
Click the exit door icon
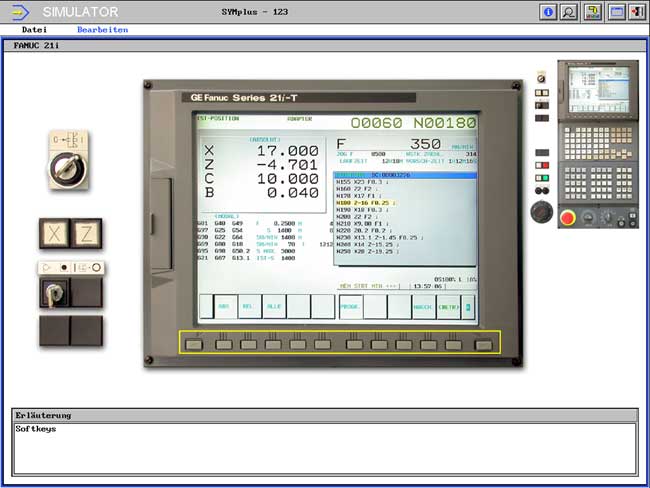pyautogui.click(x=637, y=12)
